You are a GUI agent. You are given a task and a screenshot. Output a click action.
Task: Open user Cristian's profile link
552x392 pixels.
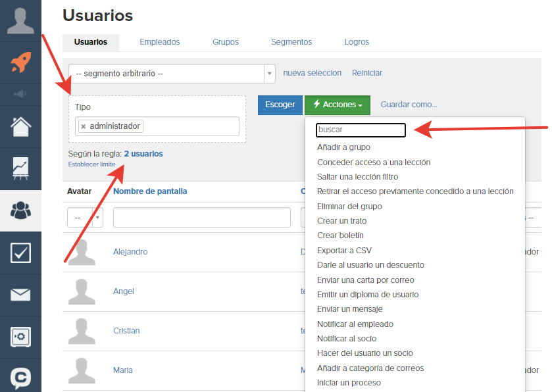click(x=126, y=331)
